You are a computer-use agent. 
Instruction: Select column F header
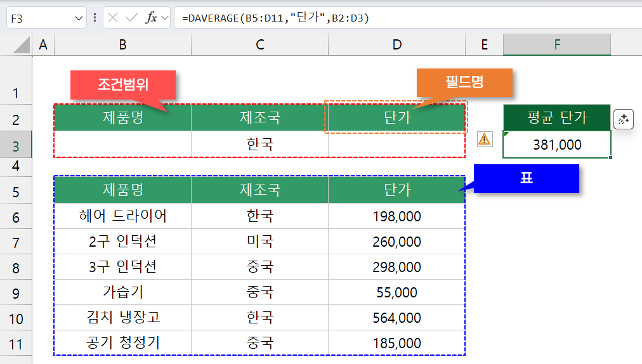click(x=557, y=44)
